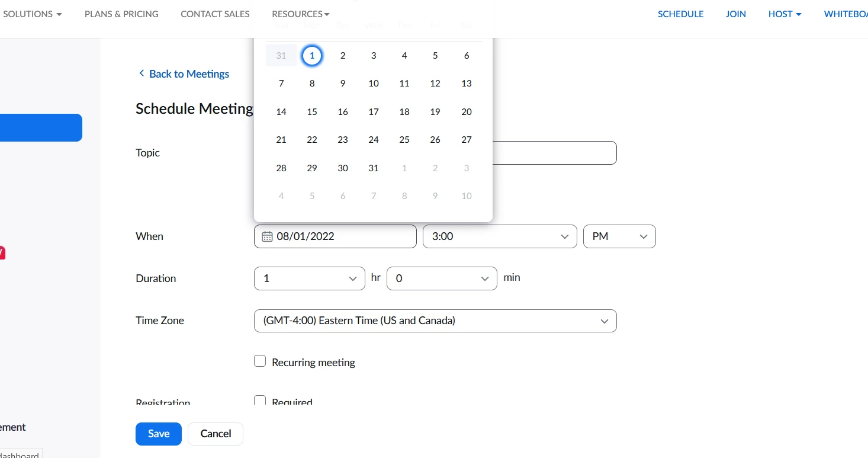
Task: Pick the 11th in the calendar
Action: 404,84
